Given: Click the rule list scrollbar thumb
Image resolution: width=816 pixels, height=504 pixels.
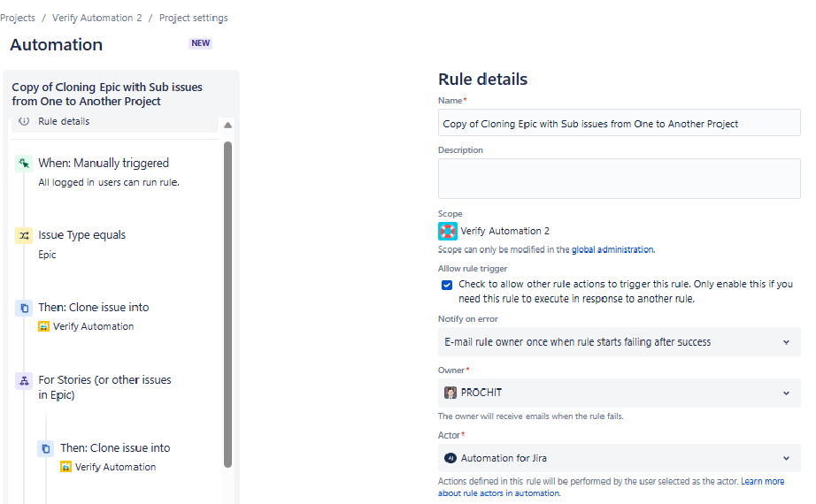Looking at the screenshot, I should click(x=227, y=304).
